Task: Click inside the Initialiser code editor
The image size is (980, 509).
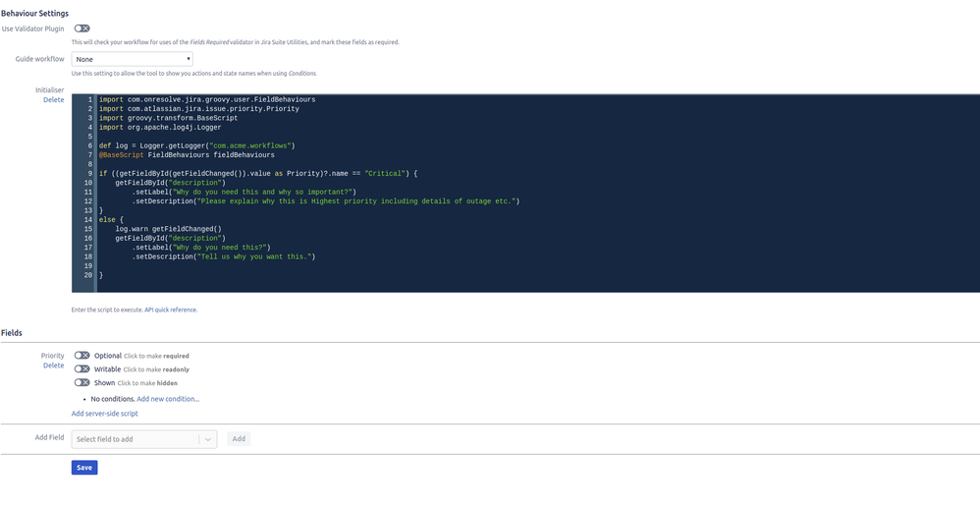Action: tap(525, 194)
